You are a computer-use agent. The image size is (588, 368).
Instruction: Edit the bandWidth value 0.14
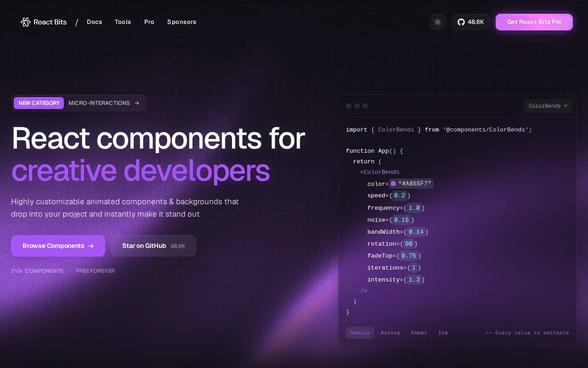click(x=416, y=232)
